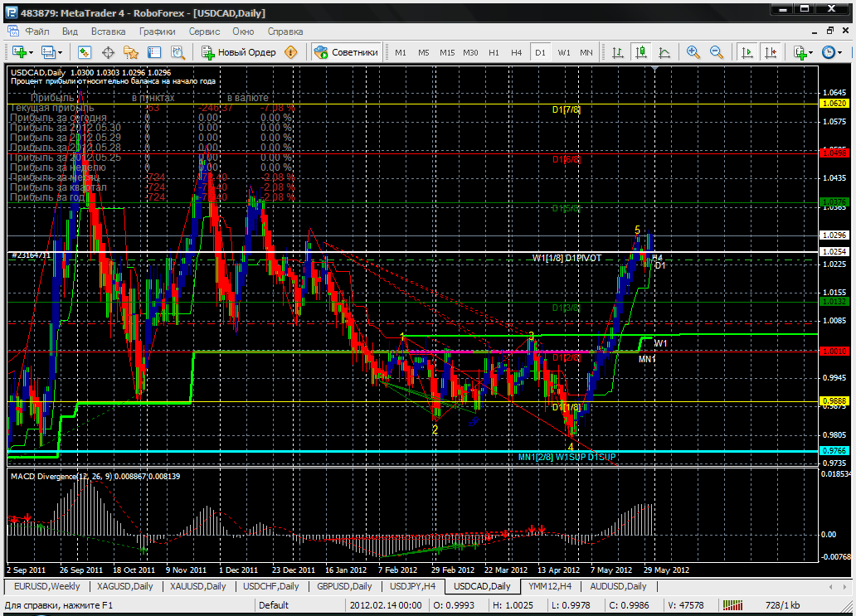
Task: Open the Strategy Tester magnifier icon
Action: coord(176,52)
